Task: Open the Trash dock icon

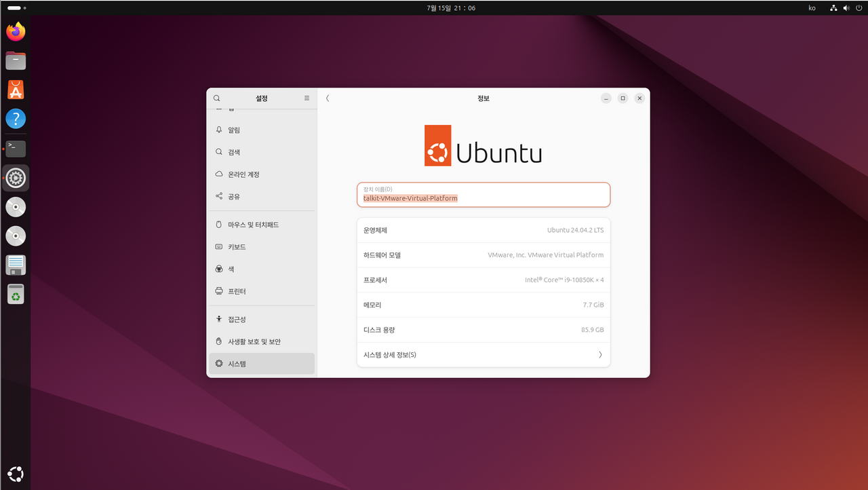Action: coord(16,295)
